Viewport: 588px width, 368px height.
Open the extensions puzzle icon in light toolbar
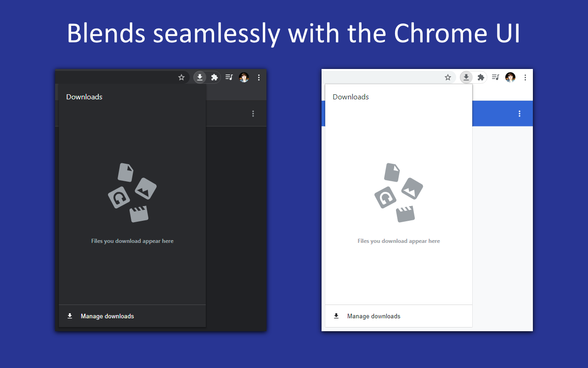pos(481,77)
